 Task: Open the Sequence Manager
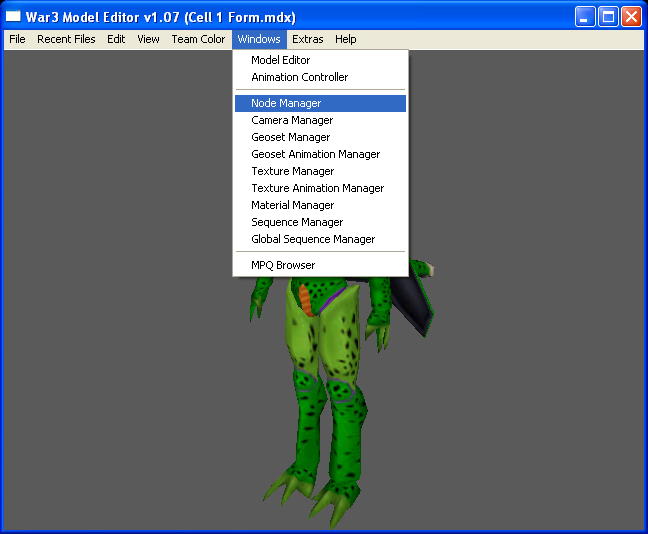[320, 222]
